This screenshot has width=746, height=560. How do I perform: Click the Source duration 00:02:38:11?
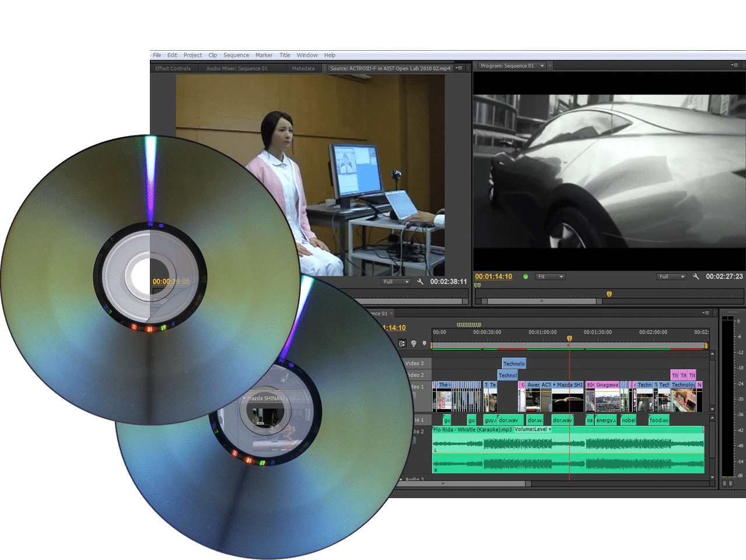pyautogui.click(x=449, y=281)
